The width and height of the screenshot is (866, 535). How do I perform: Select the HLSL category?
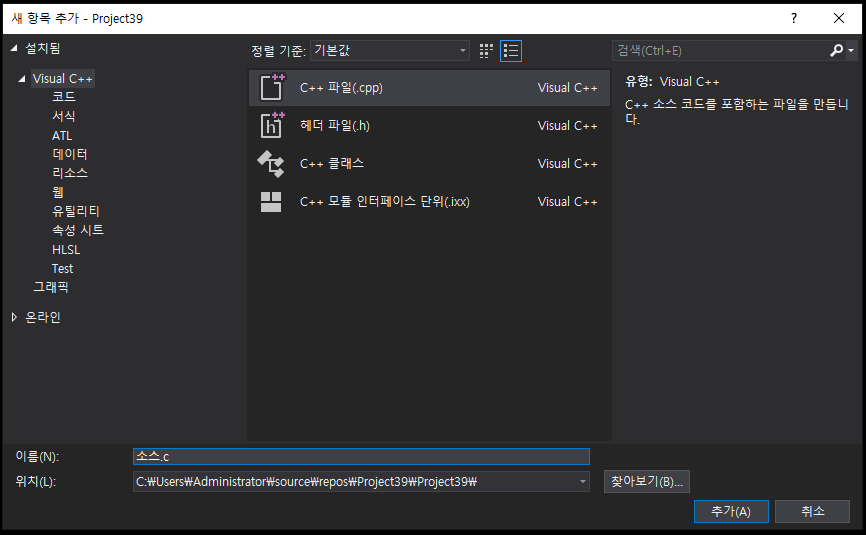(x=66, y=250)
